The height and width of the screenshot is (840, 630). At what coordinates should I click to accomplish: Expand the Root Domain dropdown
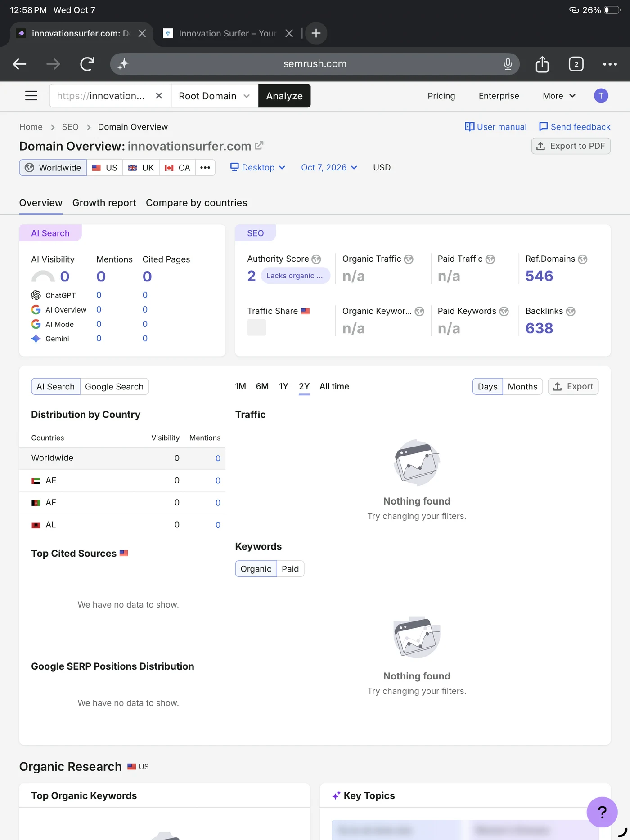click(215, 96)
